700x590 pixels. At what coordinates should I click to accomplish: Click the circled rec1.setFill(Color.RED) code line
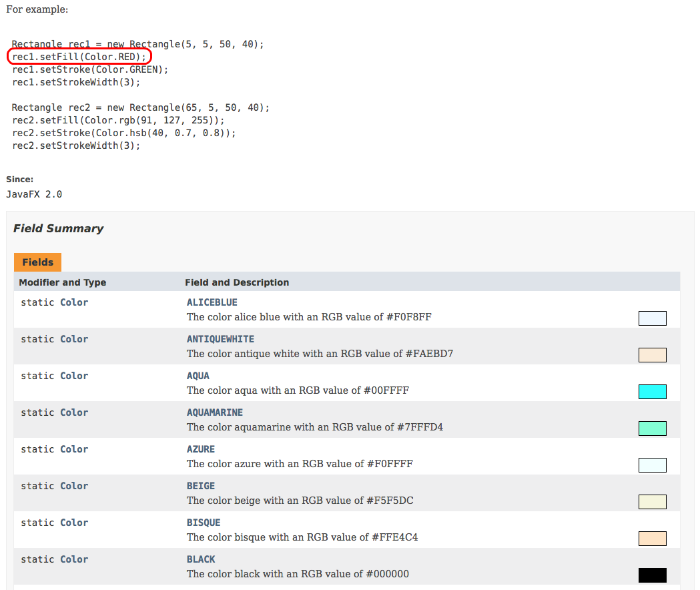79,57
